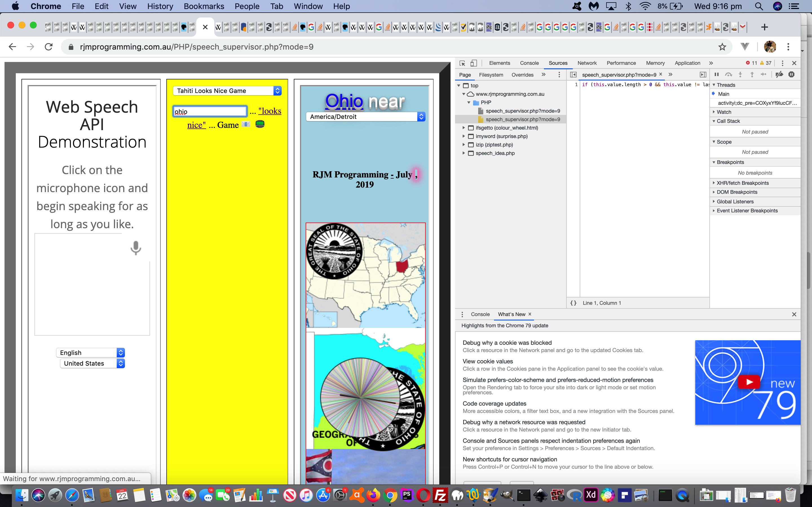Screen dimensions: 812x507
Task: Hide the navigator sidebar icon
Action: coord(573,74)
